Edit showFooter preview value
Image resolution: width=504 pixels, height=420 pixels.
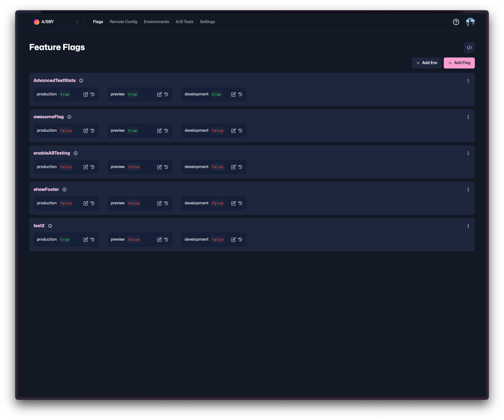(x=159, y=203)
